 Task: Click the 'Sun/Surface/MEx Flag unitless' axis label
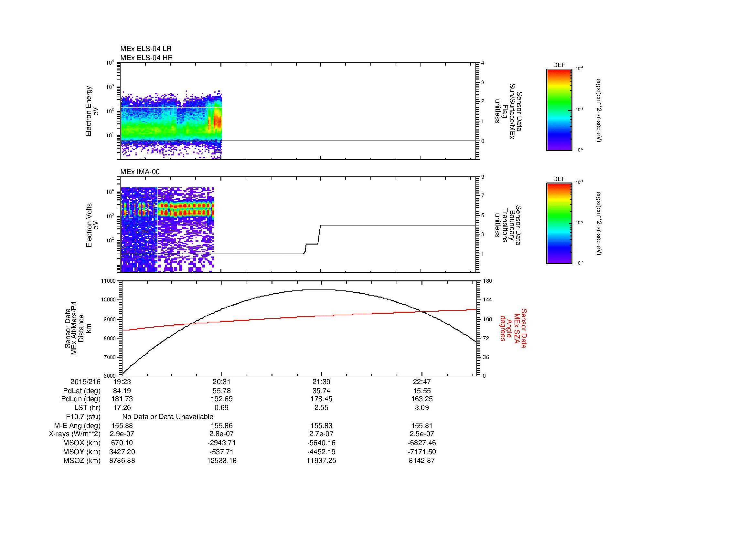tap(509, 111)
